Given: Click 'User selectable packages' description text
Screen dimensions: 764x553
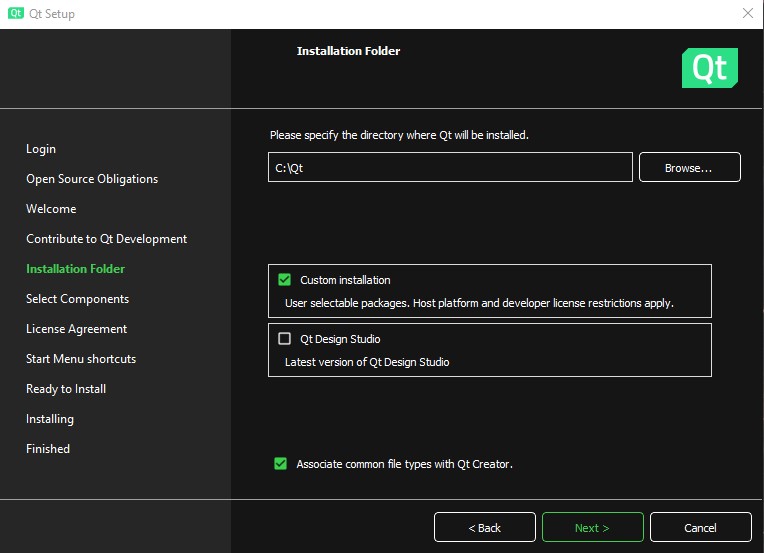Looking at the screenshot, I should (x=479, y=303).
